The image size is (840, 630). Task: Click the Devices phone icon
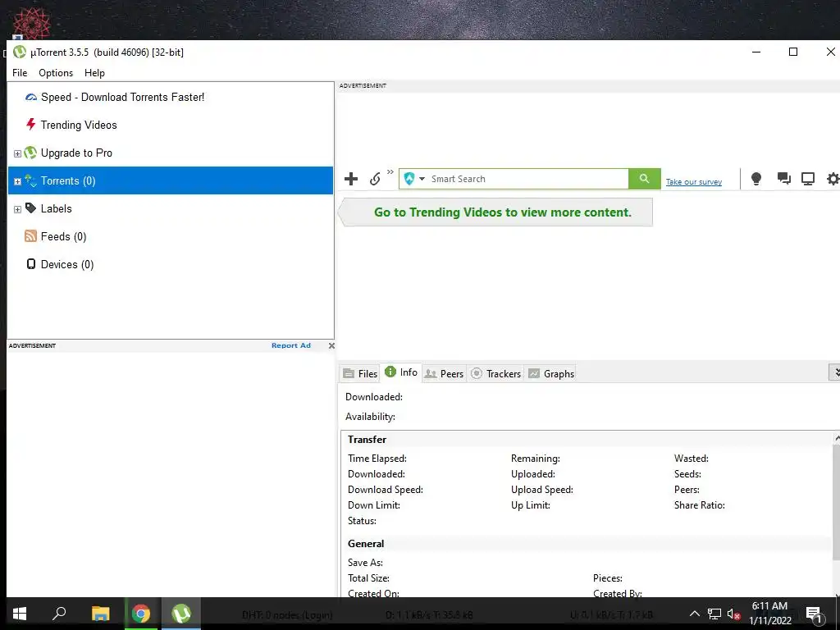31,264
